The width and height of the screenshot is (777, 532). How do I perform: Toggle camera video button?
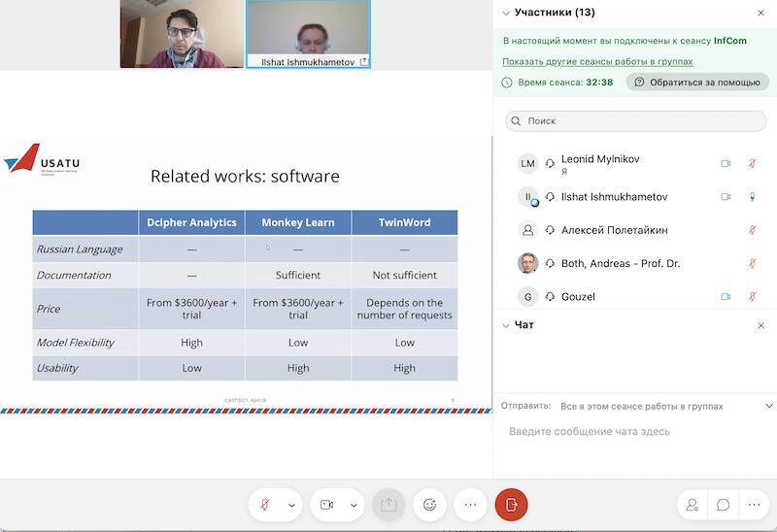326,505
